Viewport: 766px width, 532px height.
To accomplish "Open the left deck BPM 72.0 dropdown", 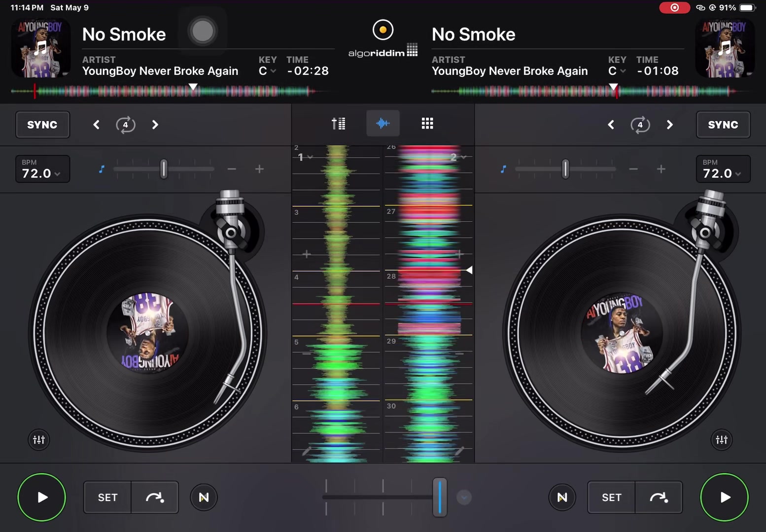I will [42, 169].
